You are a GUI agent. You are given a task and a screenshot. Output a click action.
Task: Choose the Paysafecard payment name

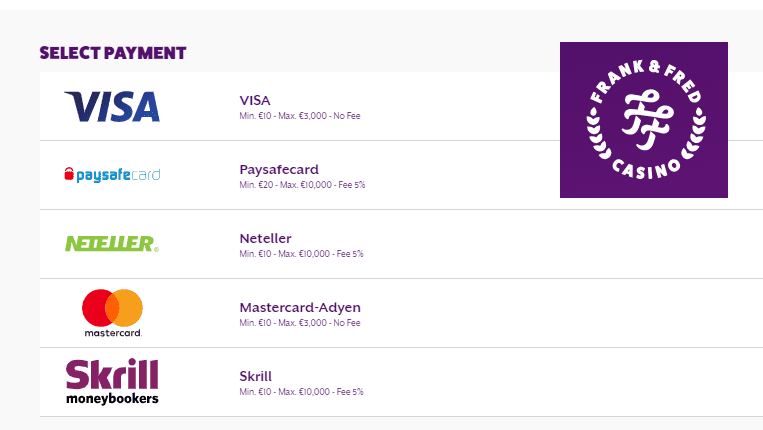pyautogui.click(x=279, y=169)
